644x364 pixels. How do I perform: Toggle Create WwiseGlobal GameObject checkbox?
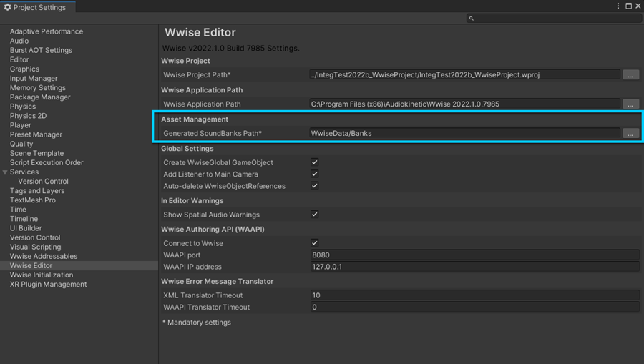tap(314, 163)
